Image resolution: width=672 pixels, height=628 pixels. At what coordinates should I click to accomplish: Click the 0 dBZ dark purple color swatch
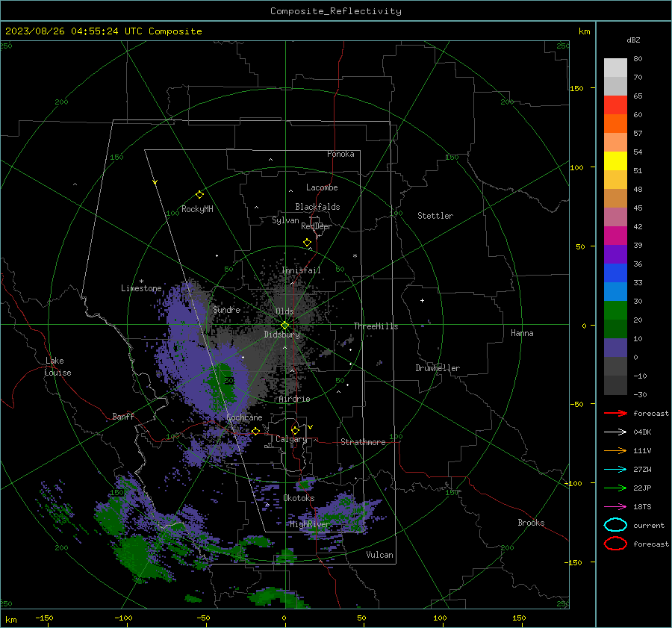615,347
